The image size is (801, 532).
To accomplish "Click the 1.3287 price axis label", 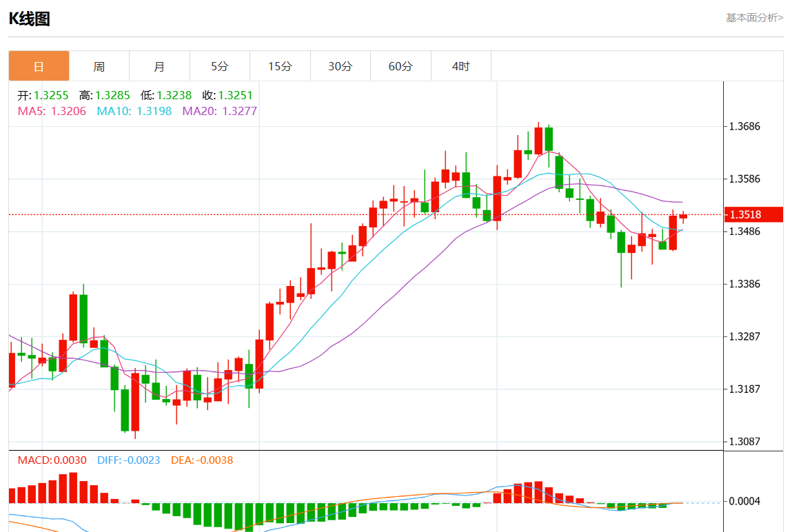I will click(744, 337).
